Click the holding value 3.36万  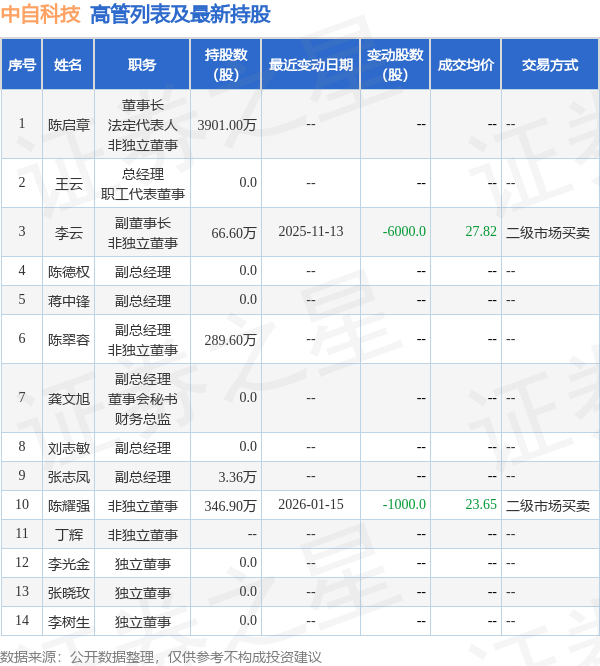237,477
